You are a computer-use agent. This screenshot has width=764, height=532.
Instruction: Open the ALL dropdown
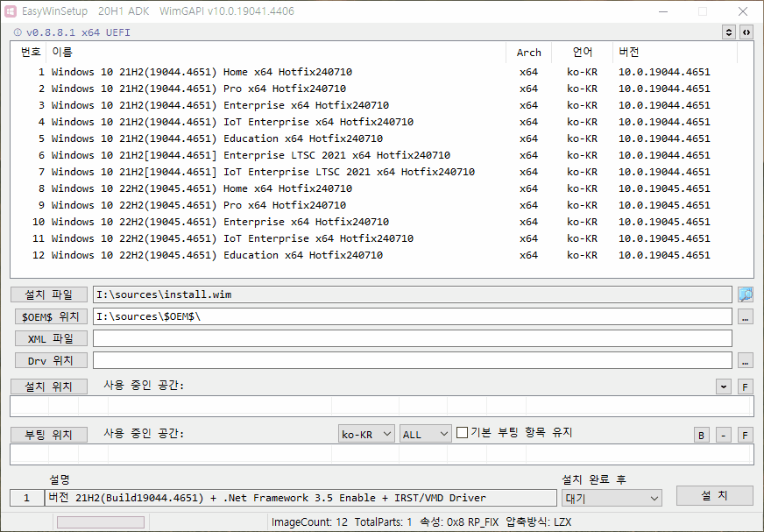coord(425,434)
